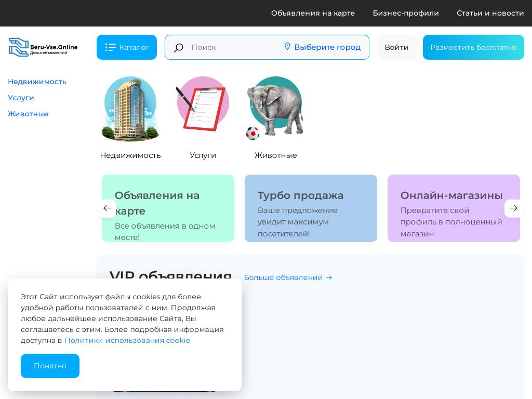Click the right carousel arrow
The height and width of the screenshot is (399, 532).
(513, 208)
